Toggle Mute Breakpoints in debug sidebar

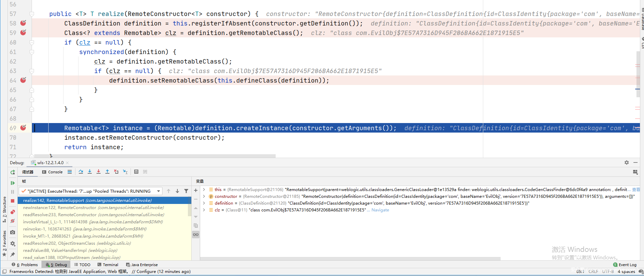click(x=13, y=221)
